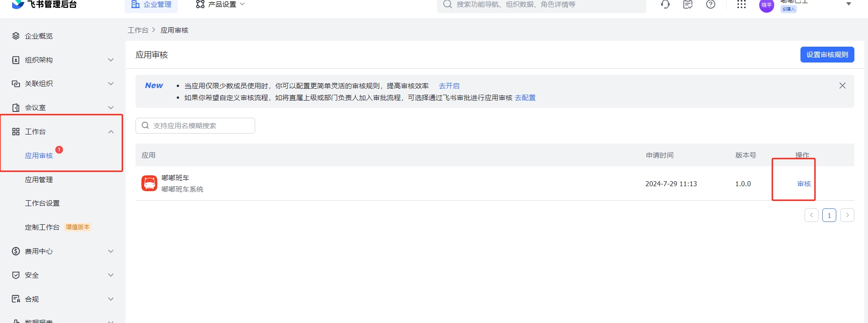This screenshot has width=868, height=323.
Task: Click the 申请时间 column header
Action: click(x=659, y=155)
